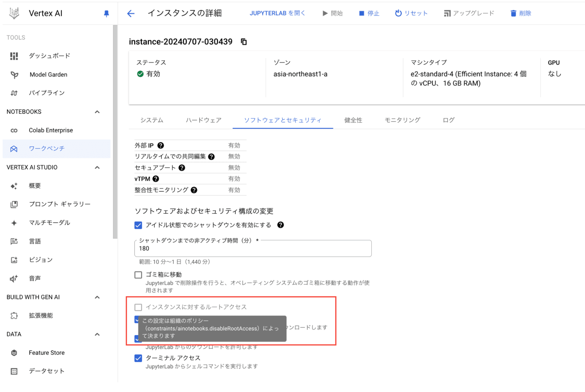Click the 概要 sparkle icon

(14, 186)
